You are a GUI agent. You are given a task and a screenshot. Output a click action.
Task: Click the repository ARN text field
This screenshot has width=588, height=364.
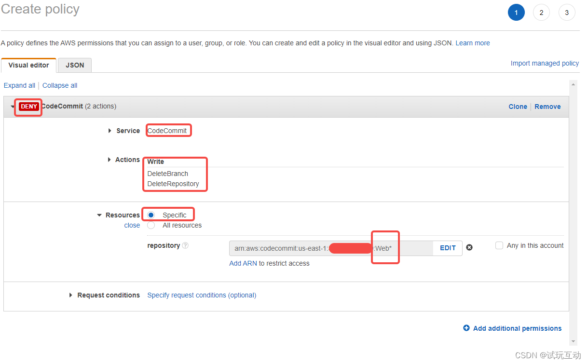pyautogui.click(x=331, y=248)
